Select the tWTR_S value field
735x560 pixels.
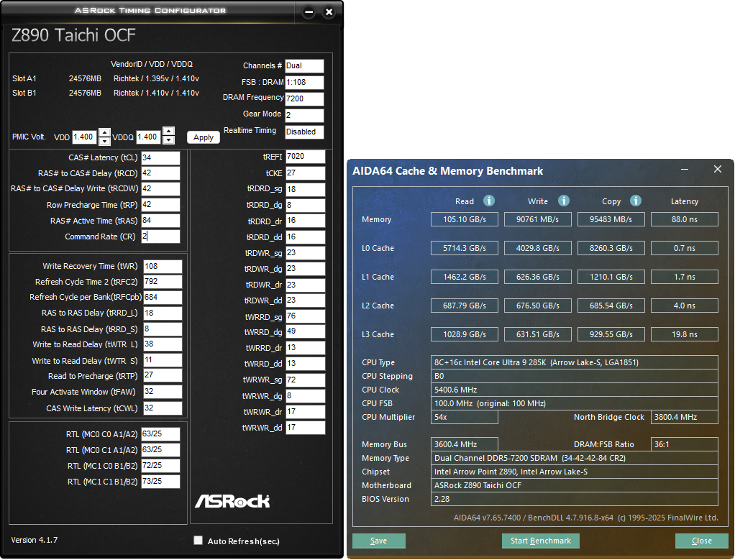click(163, 360)
